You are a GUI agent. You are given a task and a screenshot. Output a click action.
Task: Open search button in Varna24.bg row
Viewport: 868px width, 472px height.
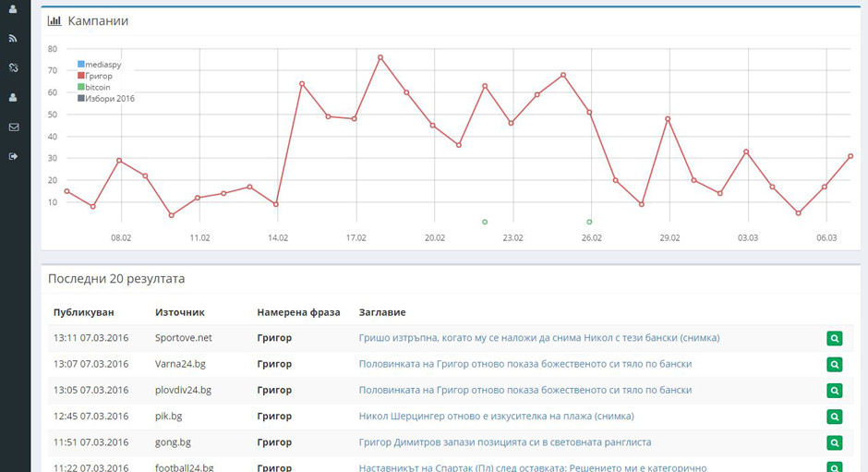click(834, 364)
